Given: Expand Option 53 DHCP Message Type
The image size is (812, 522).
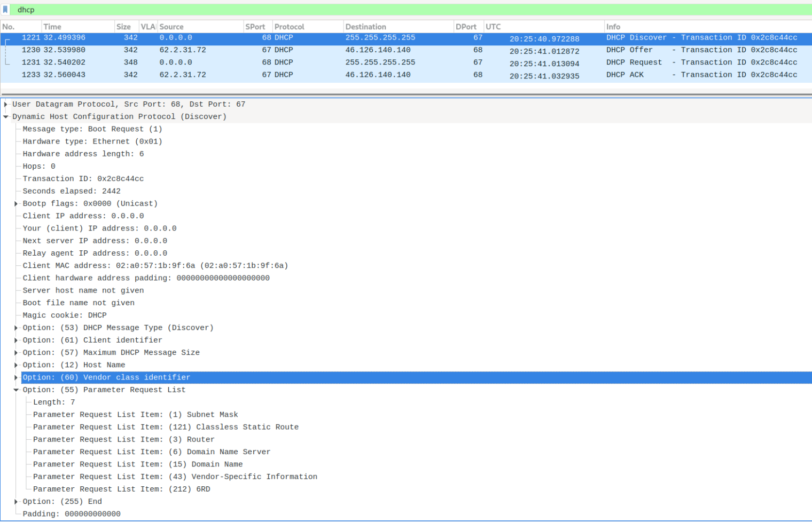Looking at the screenshot, I should [x=16, y=328].
